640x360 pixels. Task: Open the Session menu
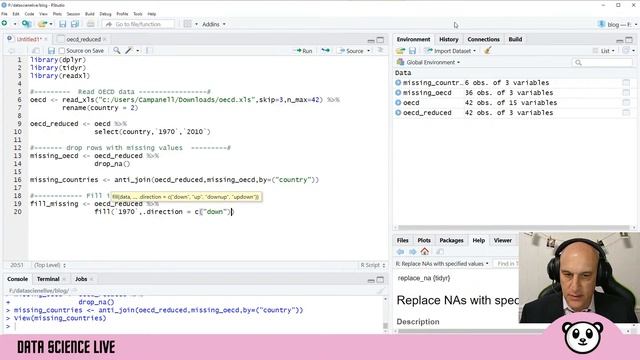[x=73, y=14]
